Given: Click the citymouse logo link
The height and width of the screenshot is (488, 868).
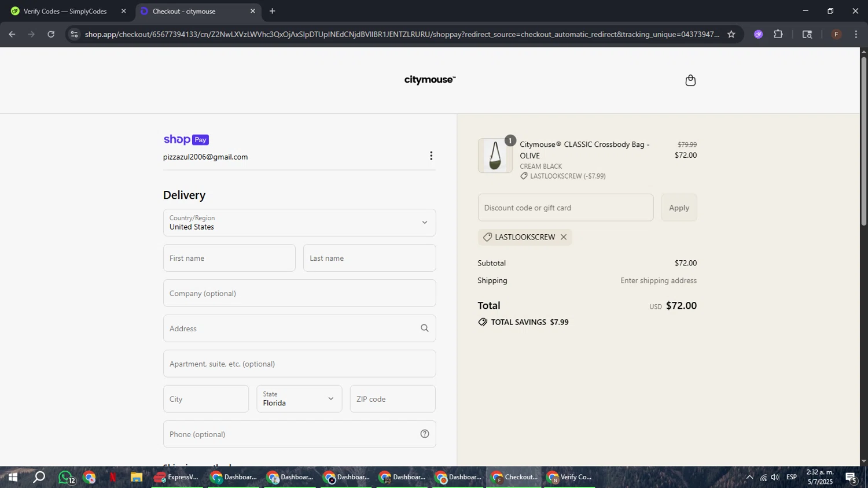Looking at the screenshot, I should pos(430,80).
